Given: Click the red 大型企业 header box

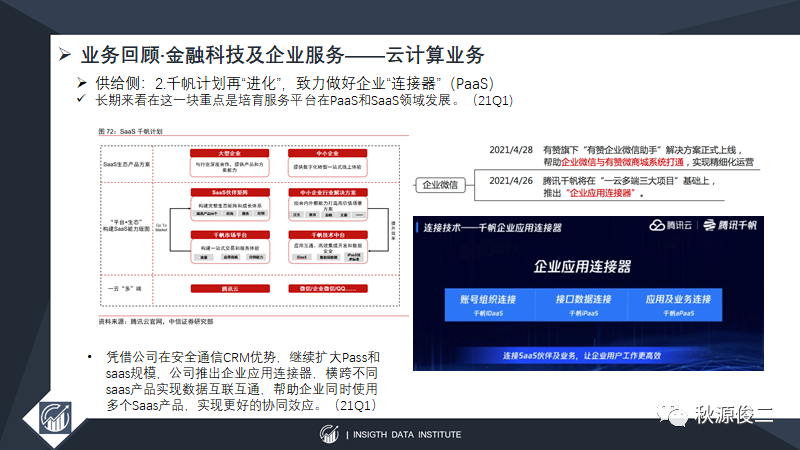Looking at the screenshot, I should [230, 153].
